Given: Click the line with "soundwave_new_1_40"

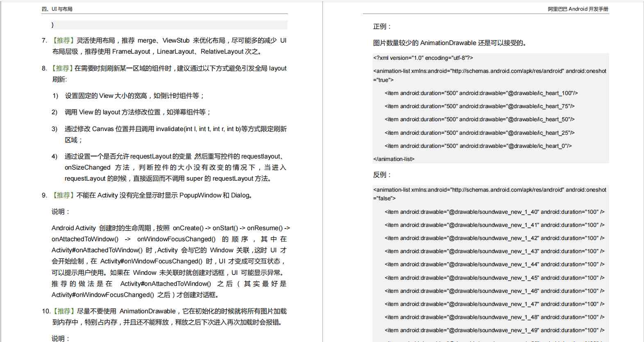Looking at the screenshot, I should point(494,212).
